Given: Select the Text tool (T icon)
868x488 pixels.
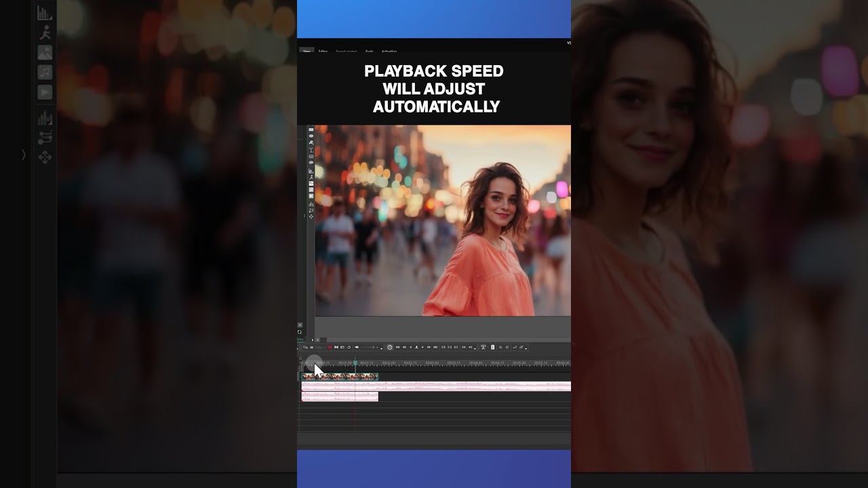Looking at the screenshot, I should (x=311, y=150).
